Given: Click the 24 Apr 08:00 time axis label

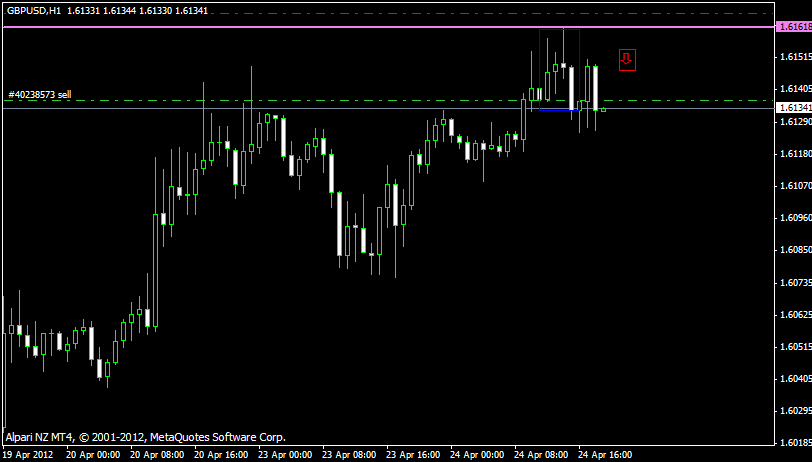Looking at the screenshot, I should point(542,455).
